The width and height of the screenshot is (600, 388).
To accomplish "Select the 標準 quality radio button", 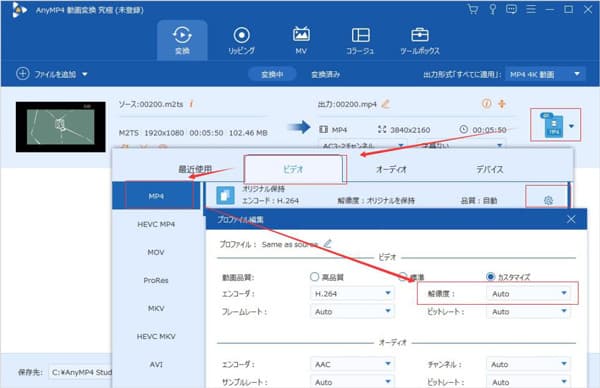I will pos(403,277).
